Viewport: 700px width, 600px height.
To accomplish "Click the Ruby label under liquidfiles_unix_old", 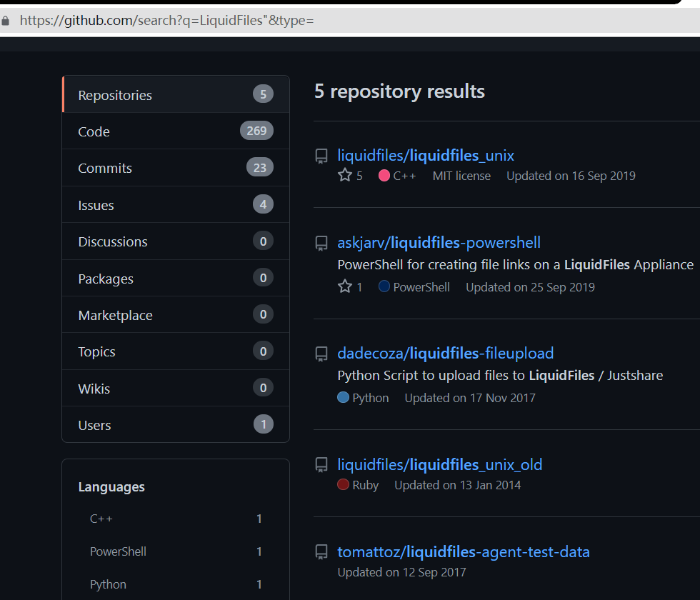I will click(366, 485).
